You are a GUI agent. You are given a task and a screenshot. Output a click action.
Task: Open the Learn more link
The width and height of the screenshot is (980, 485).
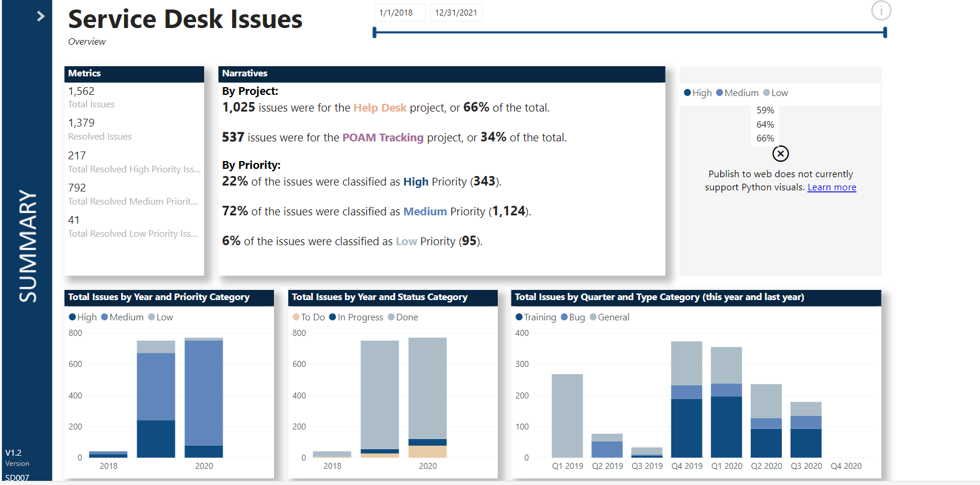tap(831, 187)
